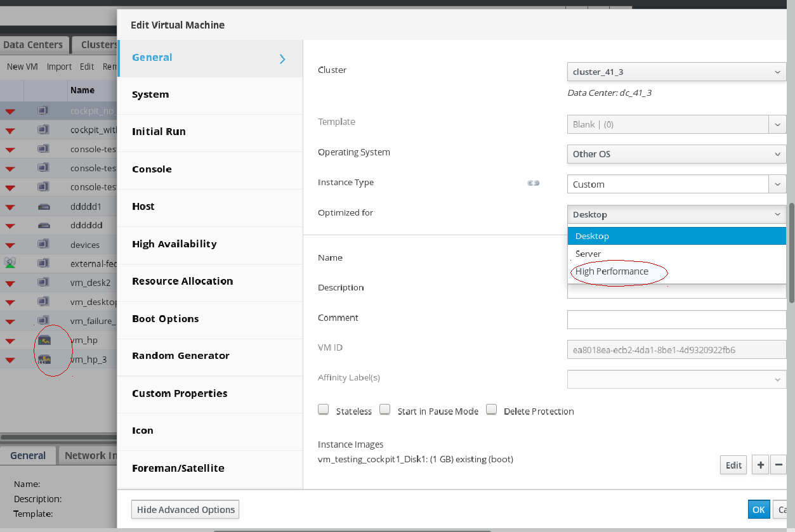Click the server icon beside ddddd1
Screen dimensions: 795x532
44,207
